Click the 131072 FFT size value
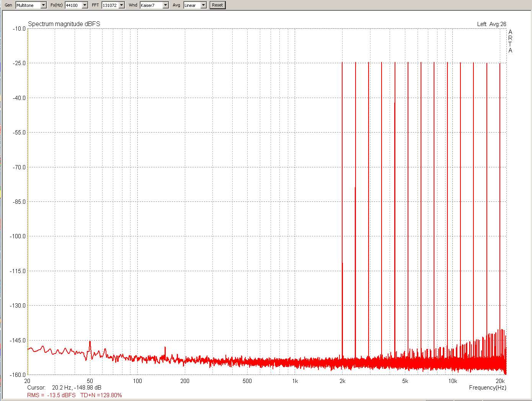The image size is (532, 401). point(110,5)
